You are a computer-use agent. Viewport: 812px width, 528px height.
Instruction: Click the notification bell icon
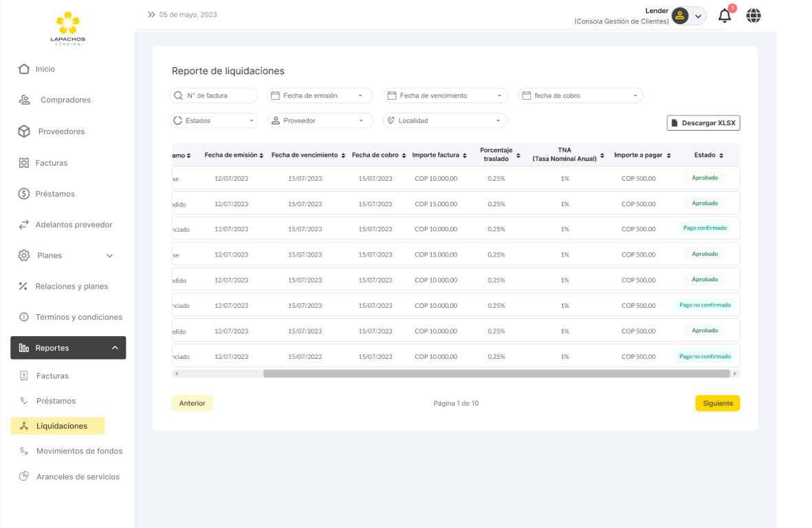click(724, 16)
